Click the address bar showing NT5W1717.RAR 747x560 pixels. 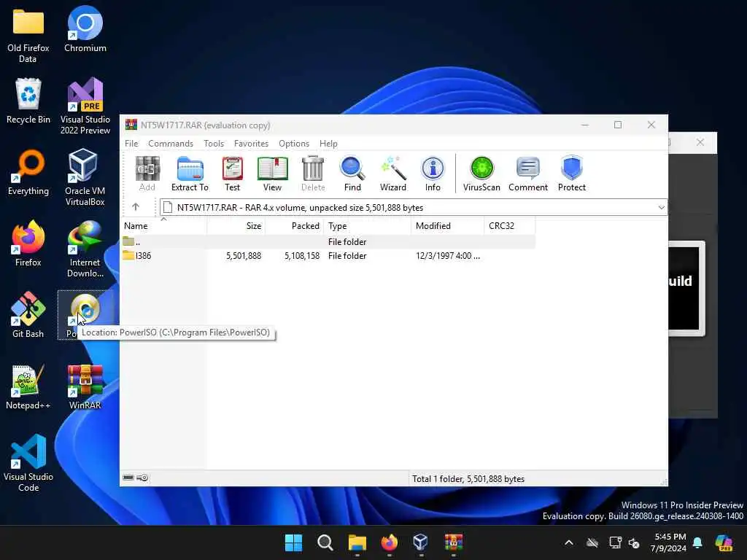coord(413,208)
